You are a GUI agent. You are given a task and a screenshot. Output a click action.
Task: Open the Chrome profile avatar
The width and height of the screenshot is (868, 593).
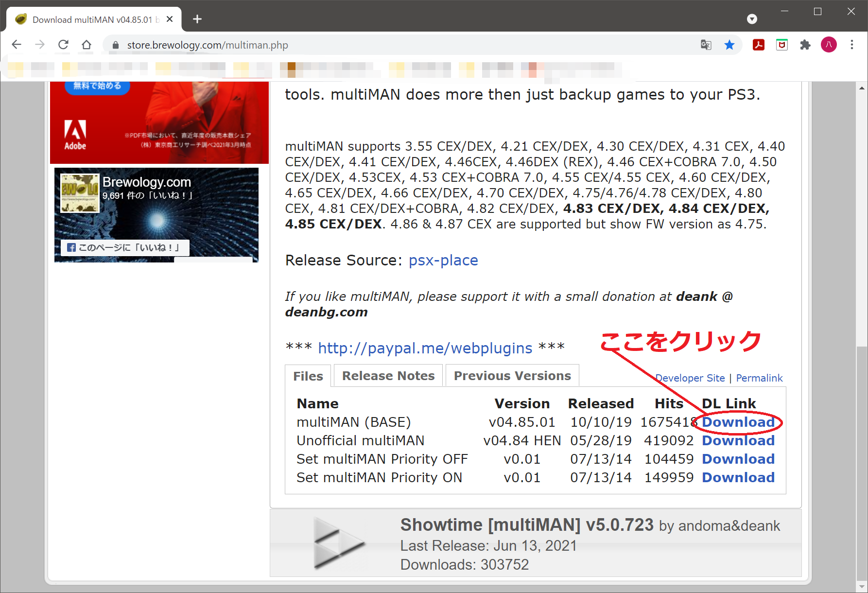pos(829,45)
